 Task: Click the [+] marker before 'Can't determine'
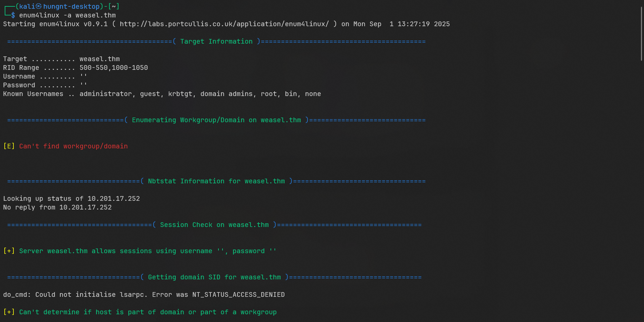9,312
